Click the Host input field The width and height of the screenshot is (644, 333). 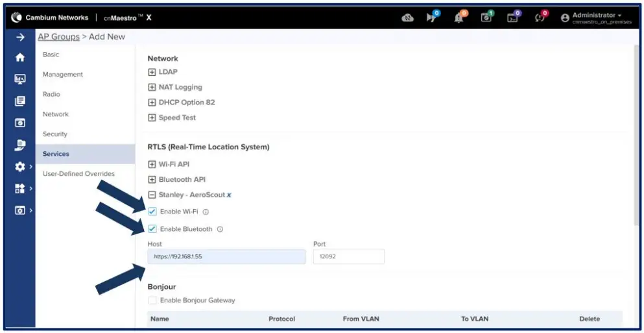[x=227, y=256]
